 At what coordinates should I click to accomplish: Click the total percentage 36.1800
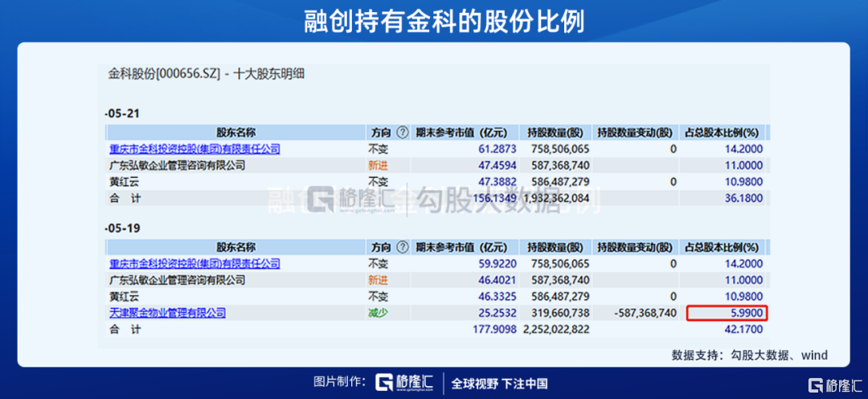(744, 199)
